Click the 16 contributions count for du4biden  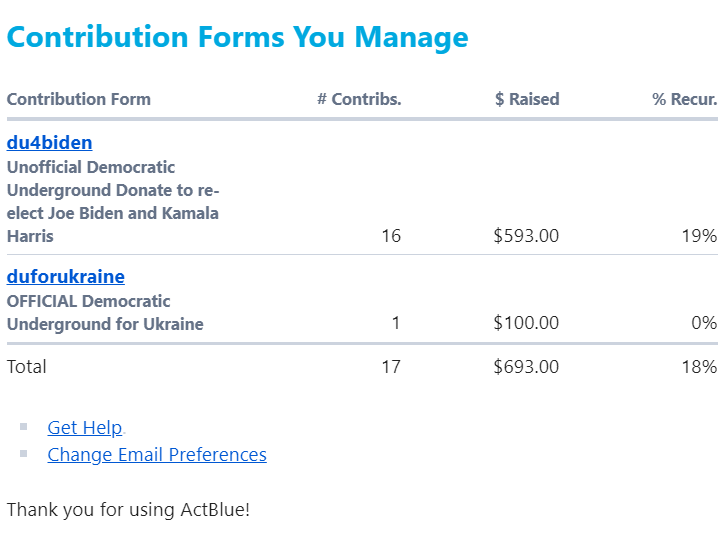point(391,236)
